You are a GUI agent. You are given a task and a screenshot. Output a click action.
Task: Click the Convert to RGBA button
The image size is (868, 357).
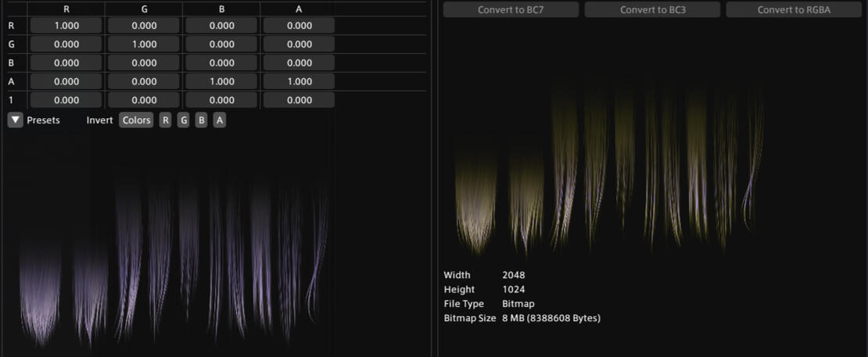point(794,10)
